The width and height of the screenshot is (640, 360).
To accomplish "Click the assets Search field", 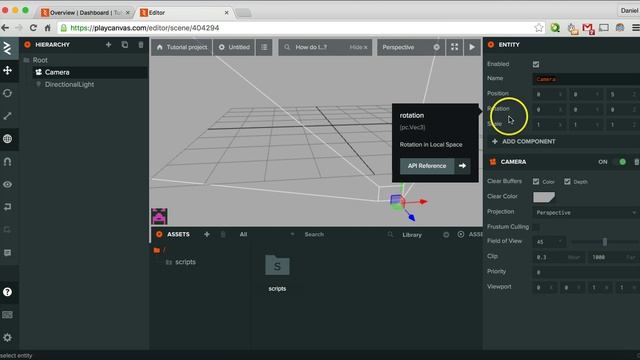I will 347,234.
